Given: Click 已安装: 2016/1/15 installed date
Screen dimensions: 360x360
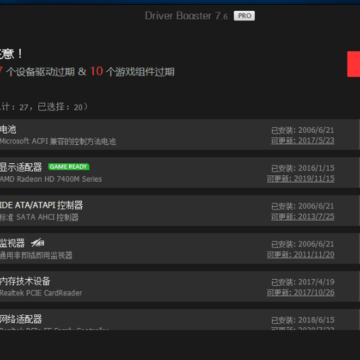Looking at the screenshot, I should 303,168.
